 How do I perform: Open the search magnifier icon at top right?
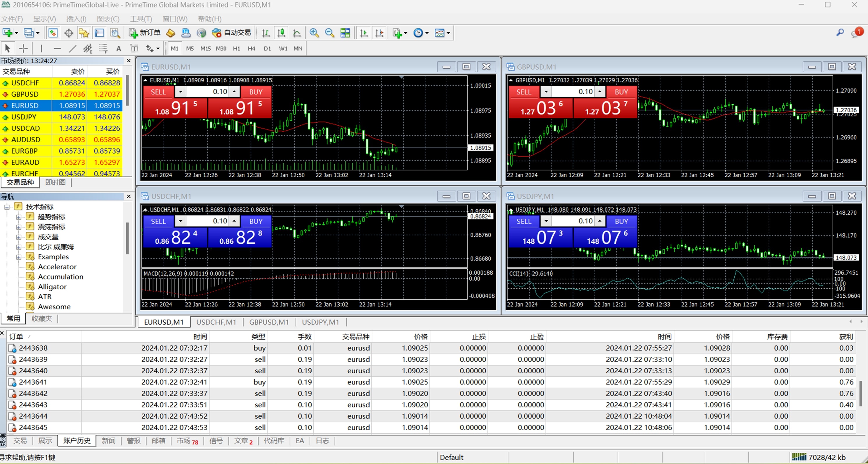pos(840,32)
